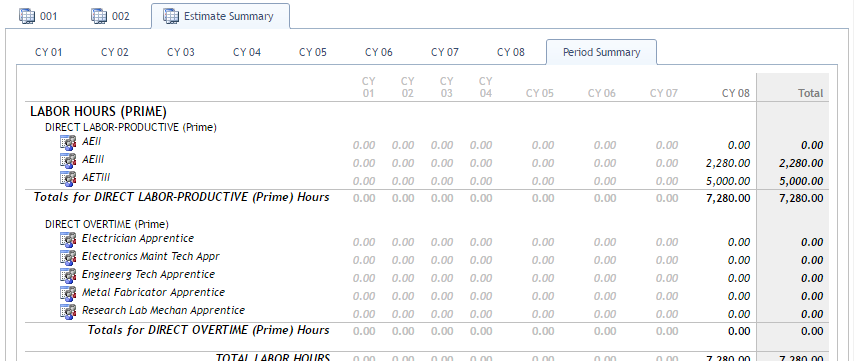
Task: Open the 002 worksheet tab
Action: point(111,16)
